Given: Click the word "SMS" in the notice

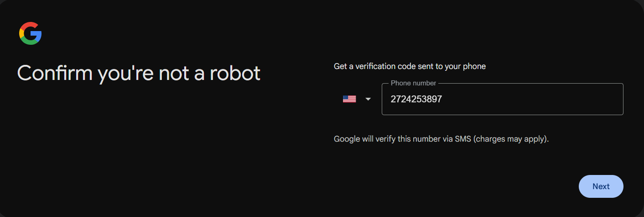Looking at the screenshot, I should (463, 139).
